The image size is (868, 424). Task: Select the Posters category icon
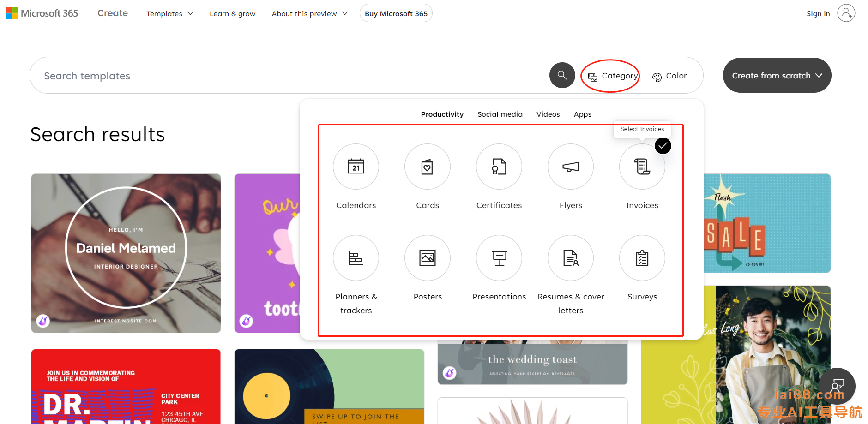[x=428, y=258]
